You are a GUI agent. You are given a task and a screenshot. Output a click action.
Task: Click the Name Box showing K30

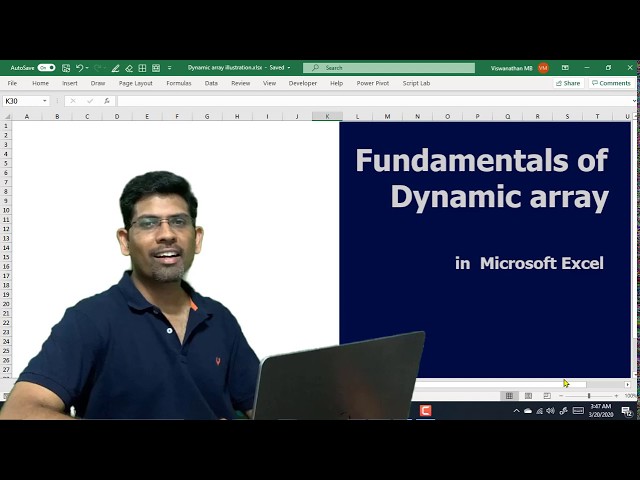tap(22, 101)
